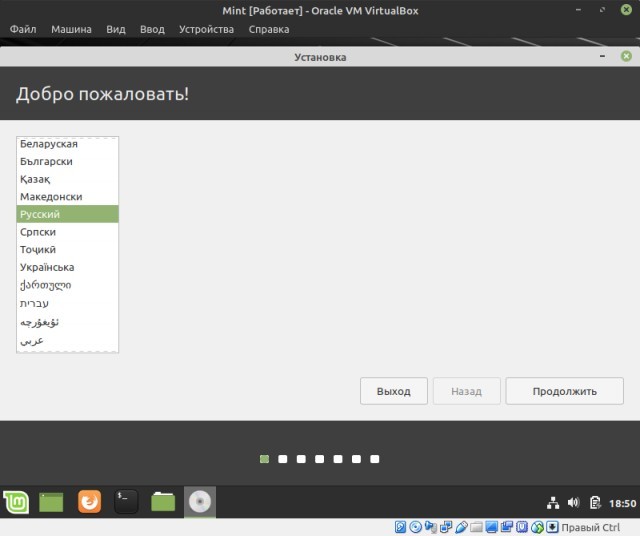
Task: Open the Вид menu
Action: coord(116,29)
